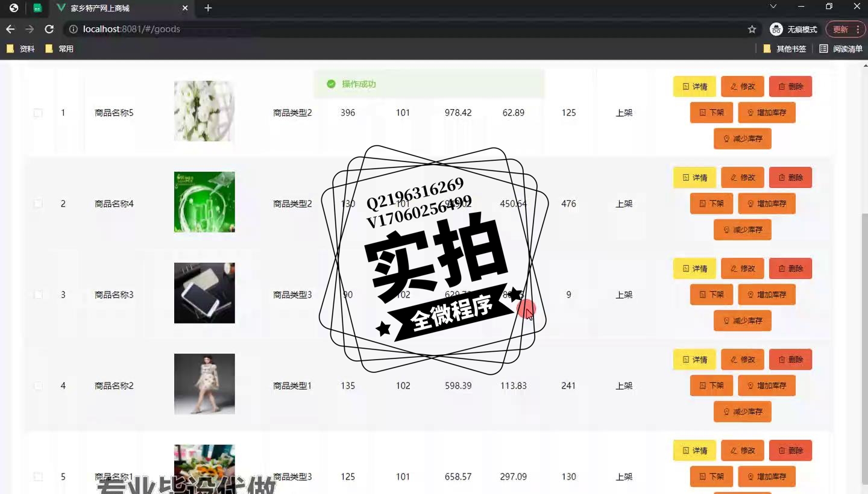Image resolution: width=868 pixels, height=494 pixels.
Task: Open the phone image of 商品名称3
Action: pos(204,293)
